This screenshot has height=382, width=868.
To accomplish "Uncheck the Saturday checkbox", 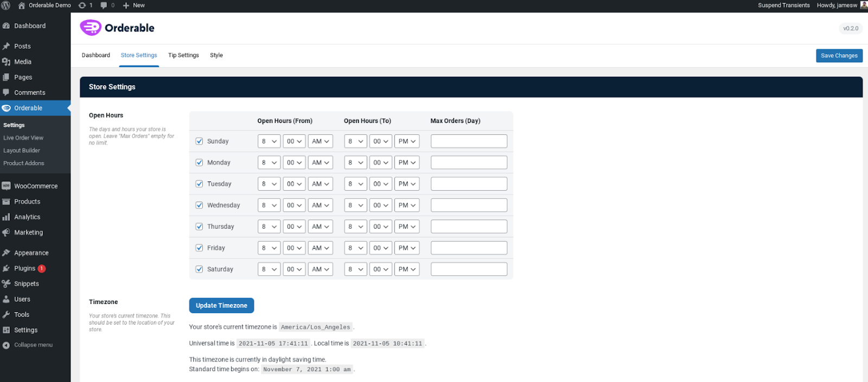I will (199, 269).
